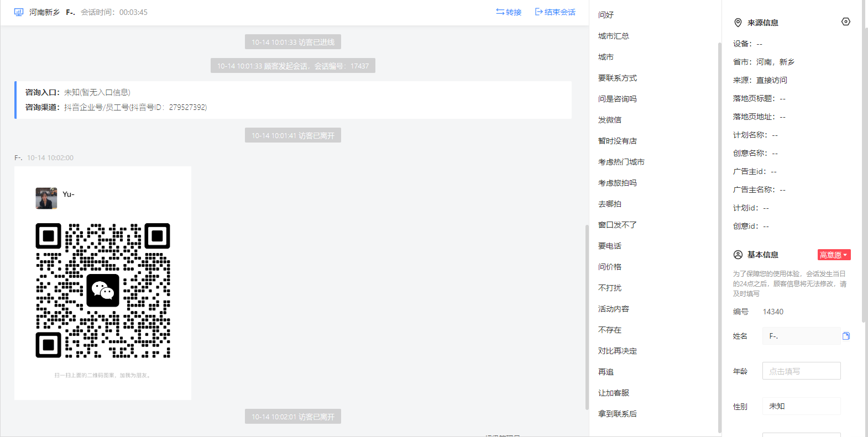
Task: Open the 性别 dropdown showing 未知
Action: (x=801, y=406)
